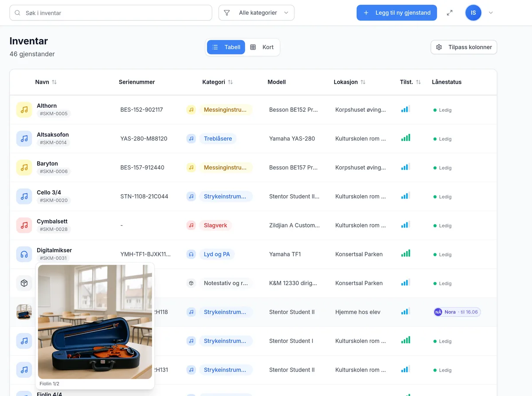This screenshot has width=532, height=396.
Task: Click Legg til ny gjenstand button
Action: pyautogui.click(x=397, y=13)
